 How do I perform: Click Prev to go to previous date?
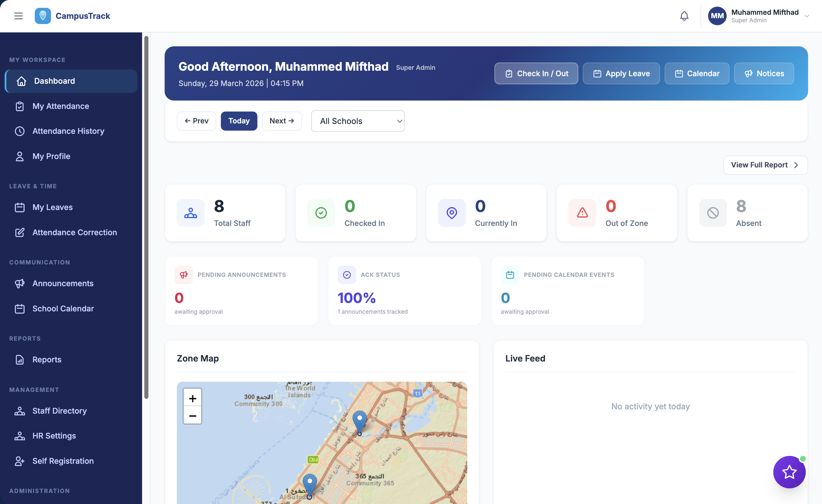click(x=196, y=121)
